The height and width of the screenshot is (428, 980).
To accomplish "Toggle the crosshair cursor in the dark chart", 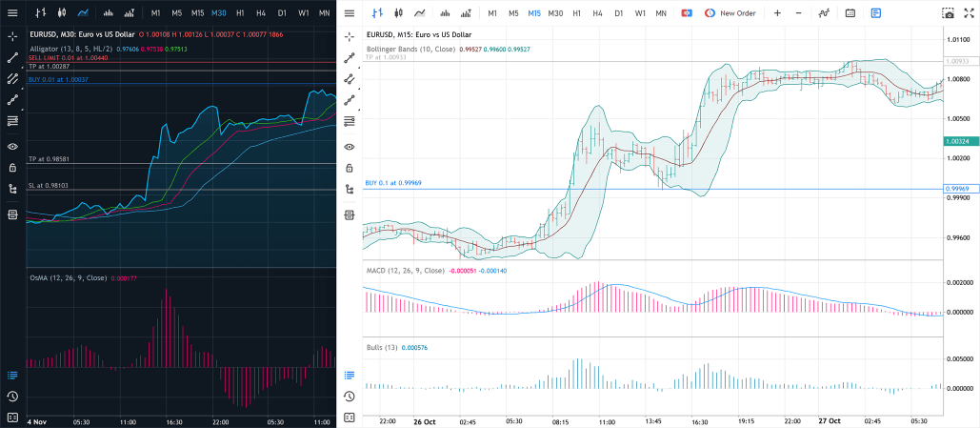I will (12, 35).
